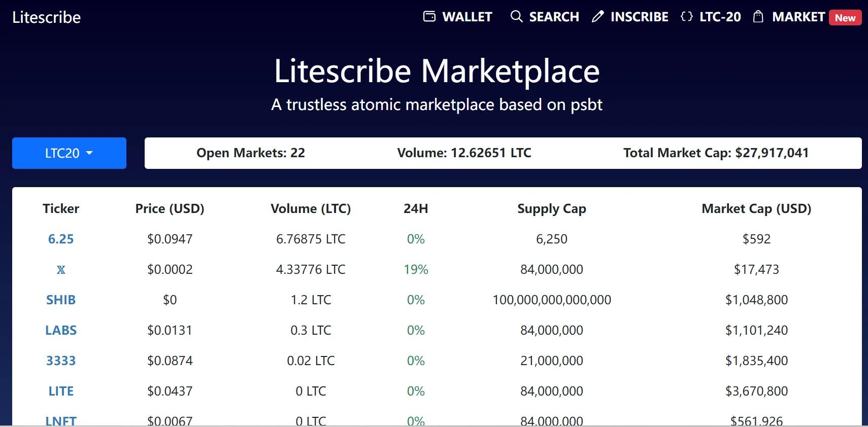Click the magnifying glass search icon
The width and height of the screenshot is (868, 427).
click(516, 17)
